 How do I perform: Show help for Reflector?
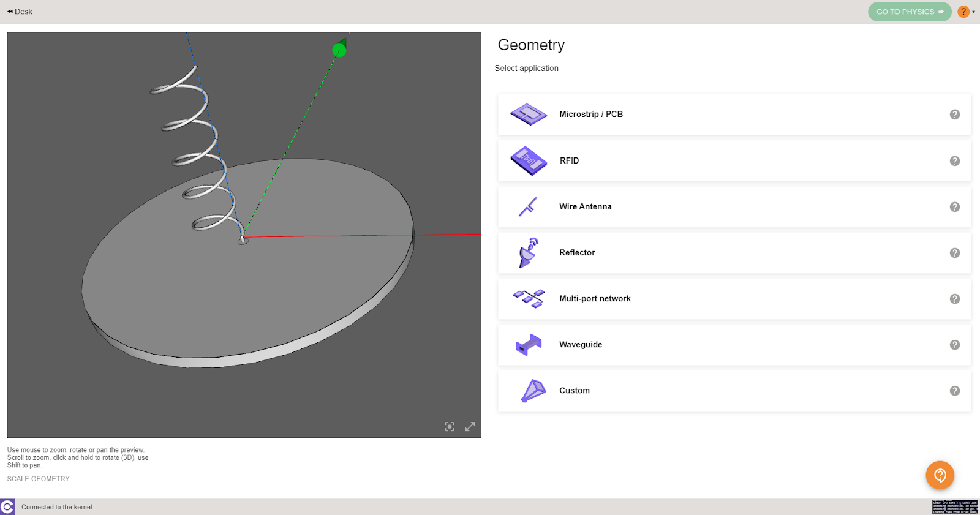click(x=955, y=253)
